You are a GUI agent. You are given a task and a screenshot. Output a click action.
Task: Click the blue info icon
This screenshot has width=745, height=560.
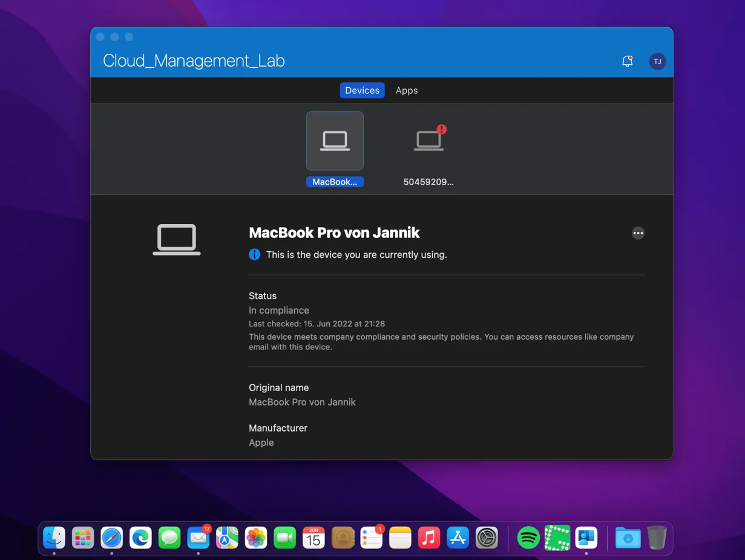click(x=255, y=254)
